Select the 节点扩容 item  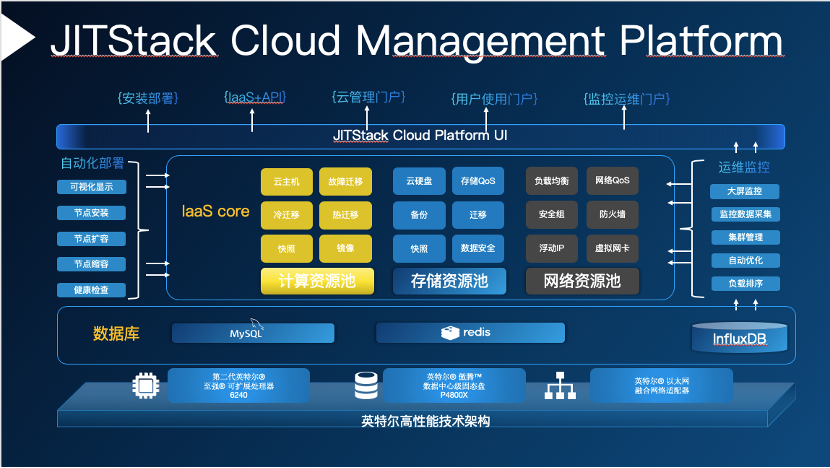pyautogui.click(x=92, y=239)
